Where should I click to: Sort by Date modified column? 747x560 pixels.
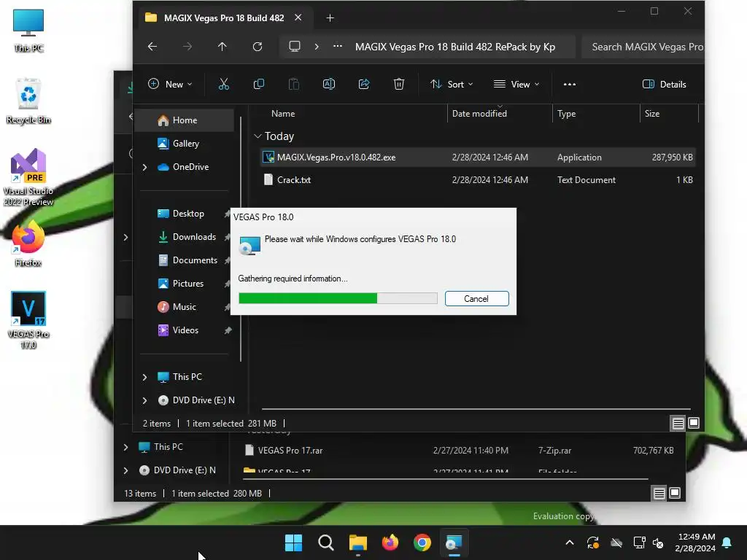click(x=479, y=114)
